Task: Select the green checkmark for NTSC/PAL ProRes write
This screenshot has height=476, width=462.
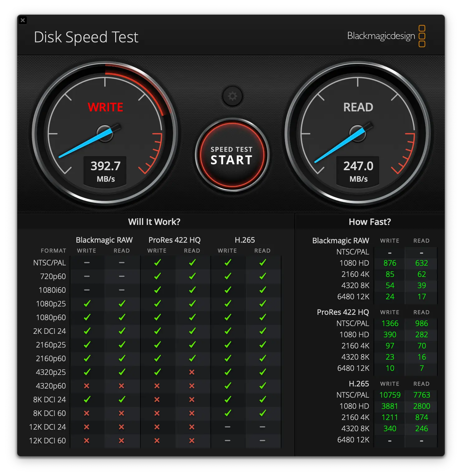Action: [x=158, y=262]
